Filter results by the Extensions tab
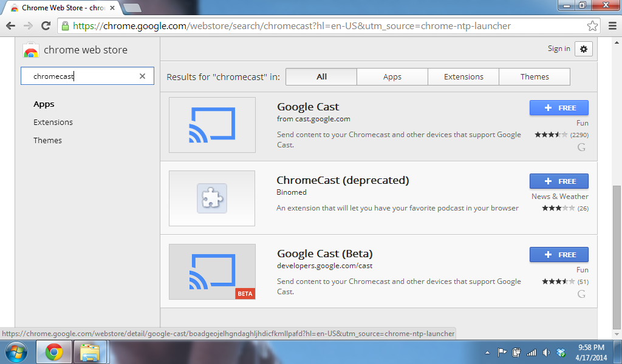This screenshot has width=622, height=364. (x=463, y=77)
